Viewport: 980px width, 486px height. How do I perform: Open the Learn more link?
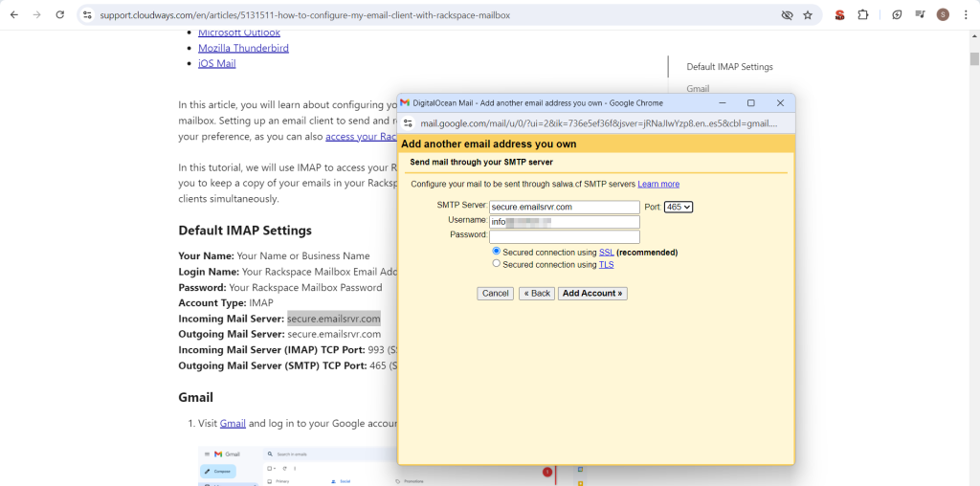[658, 184]
